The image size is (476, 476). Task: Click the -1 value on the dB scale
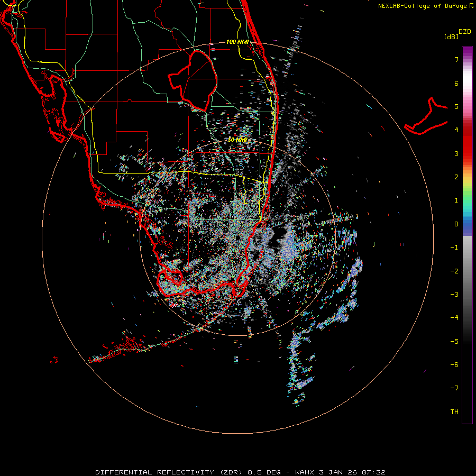(454, 248)
